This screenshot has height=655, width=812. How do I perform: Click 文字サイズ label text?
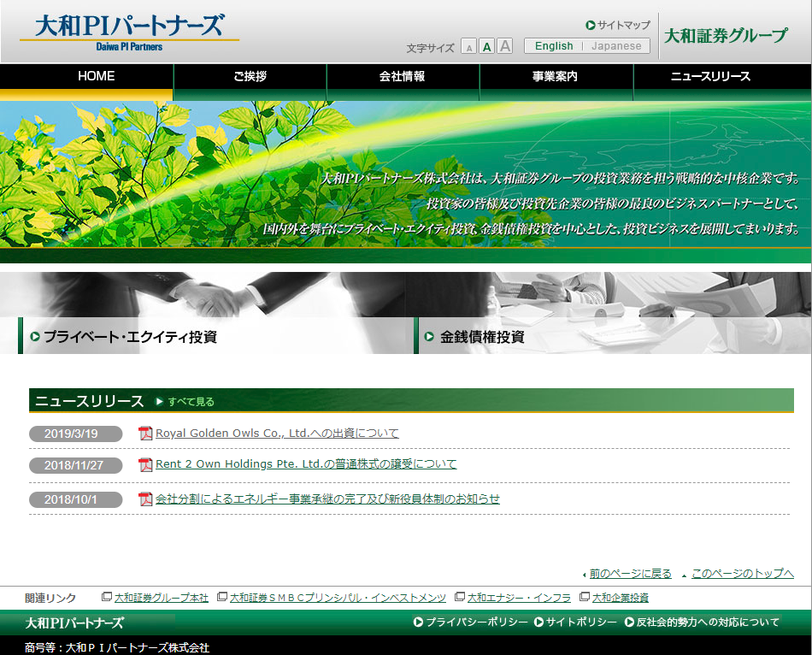430,48
